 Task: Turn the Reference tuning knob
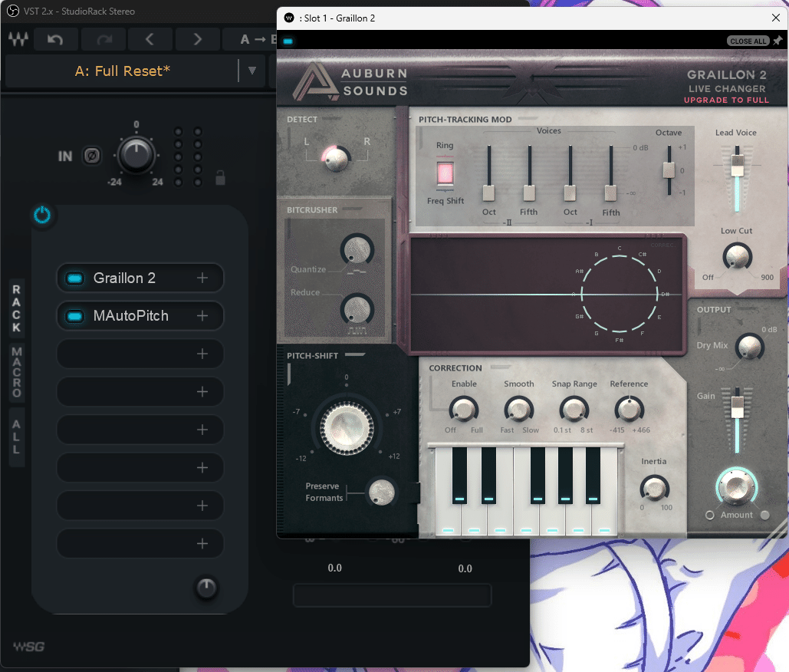pyautogui.click(x=629, y=410)
